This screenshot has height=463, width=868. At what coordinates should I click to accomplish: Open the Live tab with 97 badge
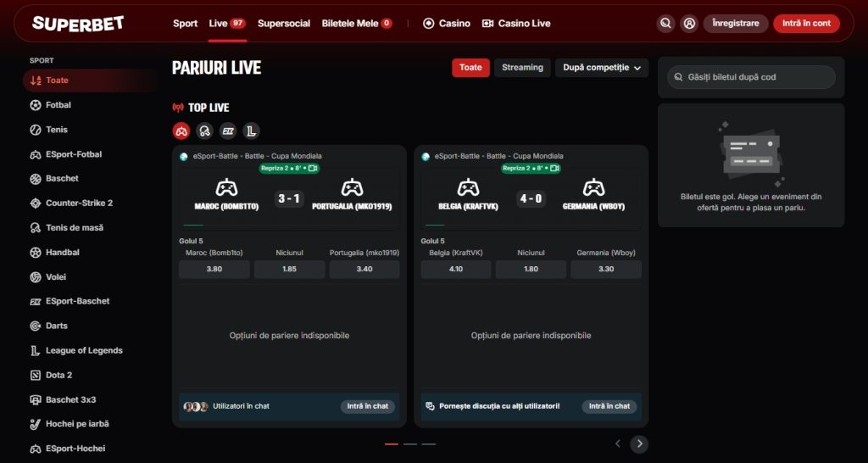point(227,23)
